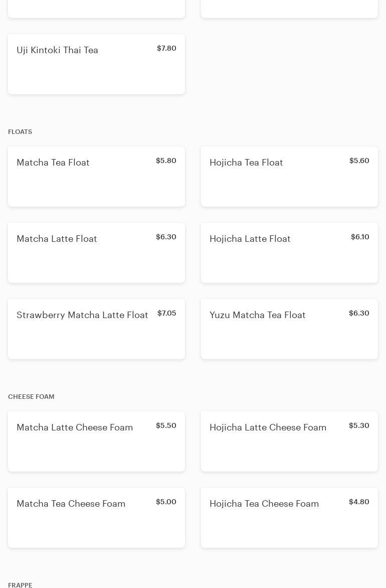Screen dimensions: 386x588
Task: Open Hojicha Tea Cheese Foam item
Action: coord(289,518)
